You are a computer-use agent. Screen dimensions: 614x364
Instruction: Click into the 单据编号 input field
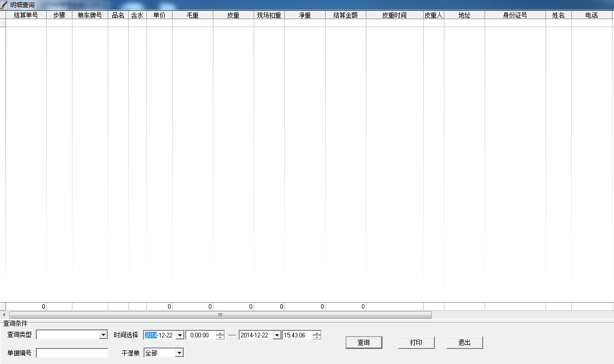pyautogui.click(x=72, y=353)
